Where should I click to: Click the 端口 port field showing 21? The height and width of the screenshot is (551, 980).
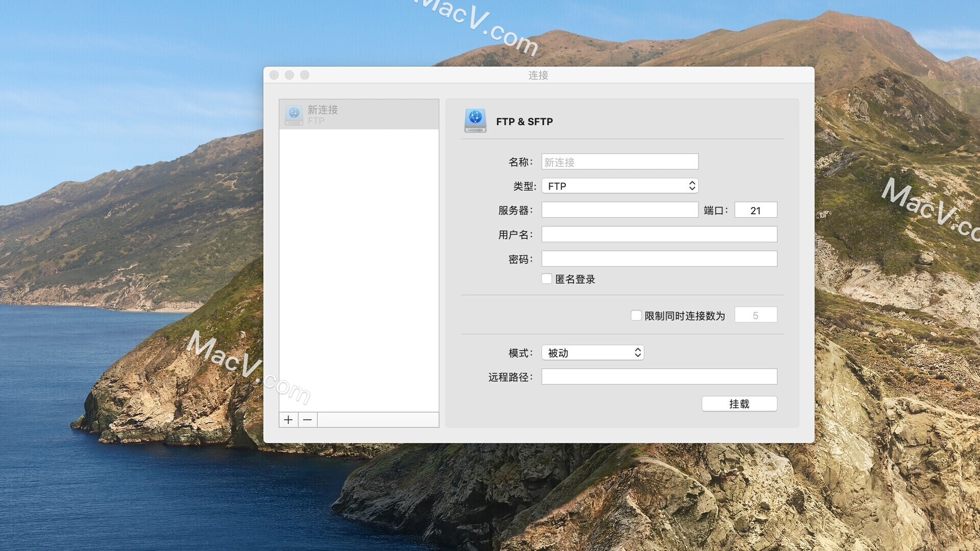(x=755, y=210)
